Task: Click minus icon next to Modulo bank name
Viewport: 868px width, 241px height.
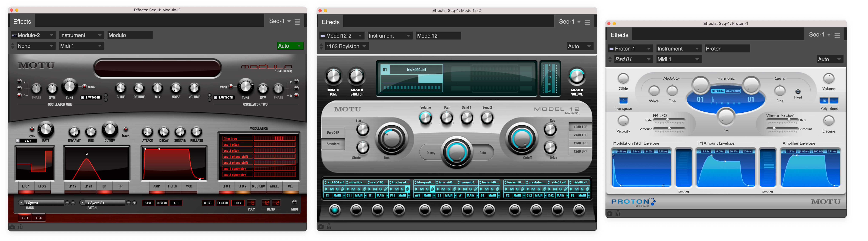Action: (x=67, y=203)
